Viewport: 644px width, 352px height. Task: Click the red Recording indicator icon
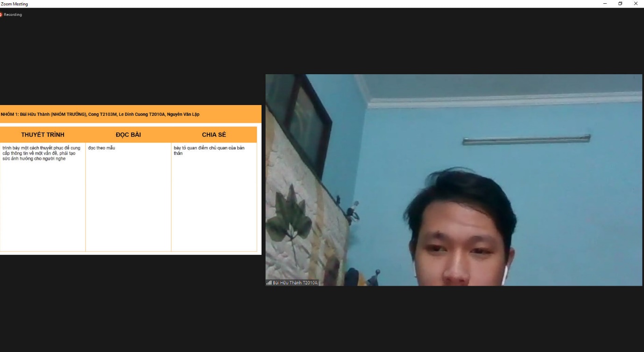(x=1, y=14)
